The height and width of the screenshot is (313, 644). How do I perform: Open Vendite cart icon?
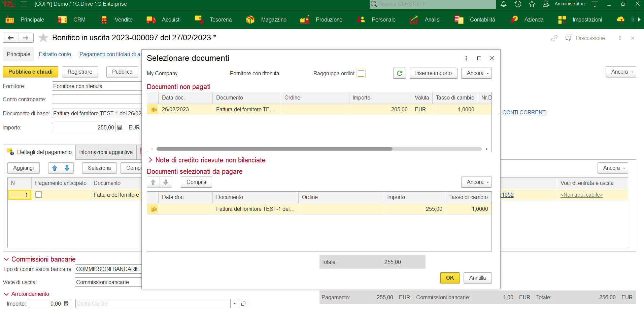[104, 19]
